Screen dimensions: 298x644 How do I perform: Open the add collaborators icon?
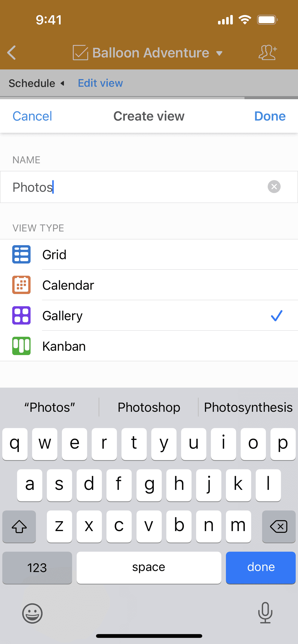[x=267, y=53]
